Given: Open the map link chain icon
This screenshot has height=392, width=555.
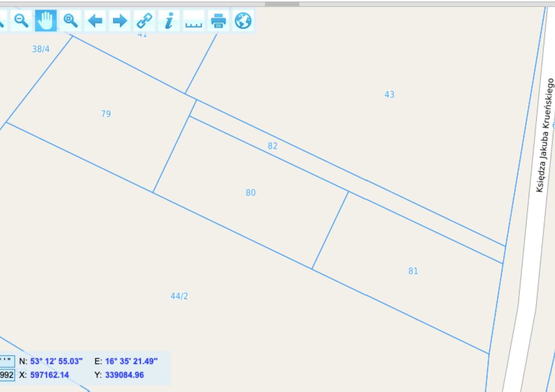Looking at the screenshot, I should 144,21.
